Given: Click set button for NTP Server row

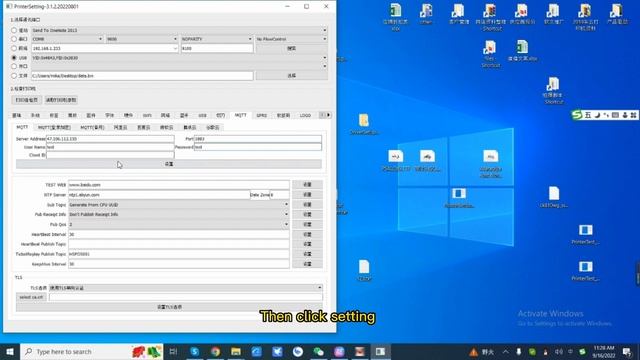Looking at the screenshot, I should tap(307, 195).
